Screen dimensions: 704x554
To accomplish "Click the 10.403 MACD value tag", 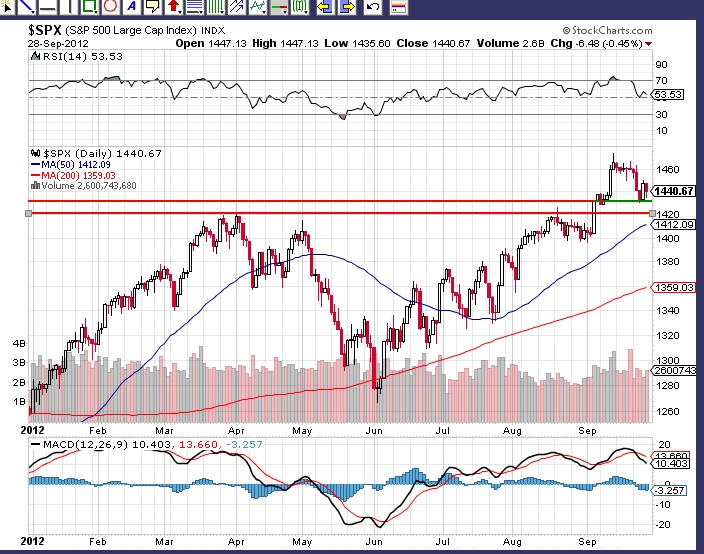I will click(x=670, y=463).
